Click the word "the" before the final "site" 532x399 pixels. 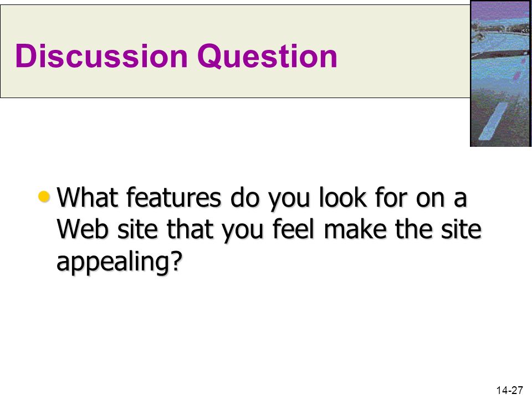pos(413,229)
